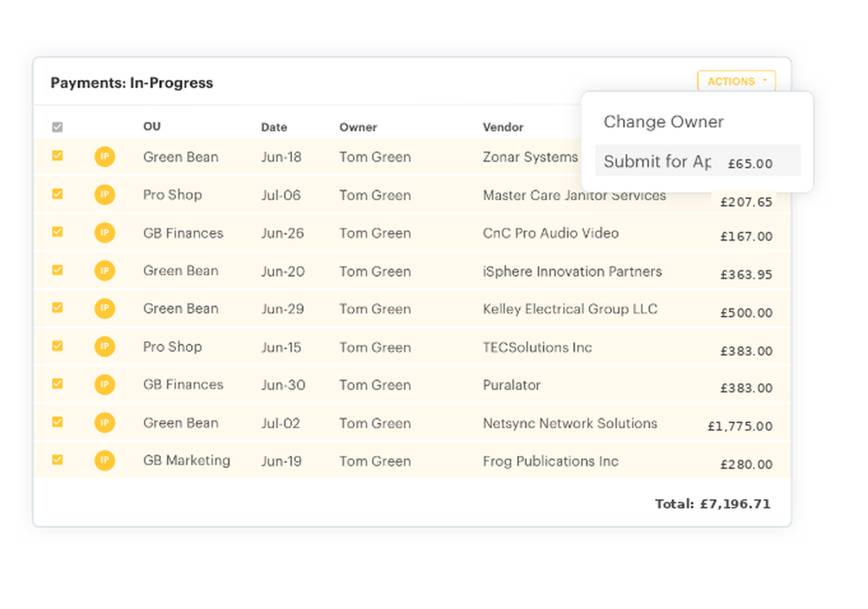
Task: Click the £207.65 amount
Action: [746, 202]
